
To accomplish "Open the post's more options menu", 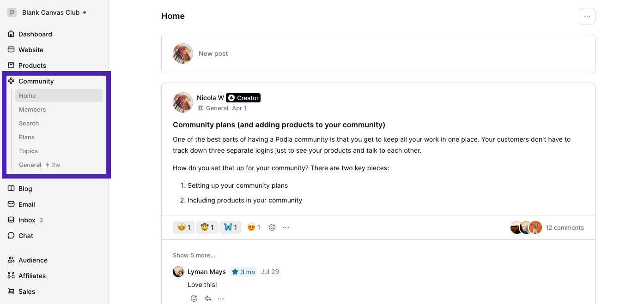I will tap(286, 227).
